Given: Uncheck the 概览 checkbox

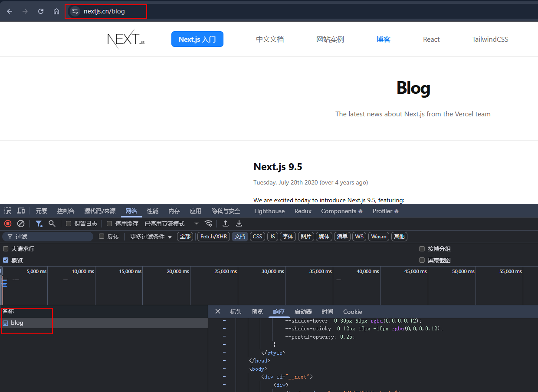Looking at the screenshot, I should pos(6,260).
